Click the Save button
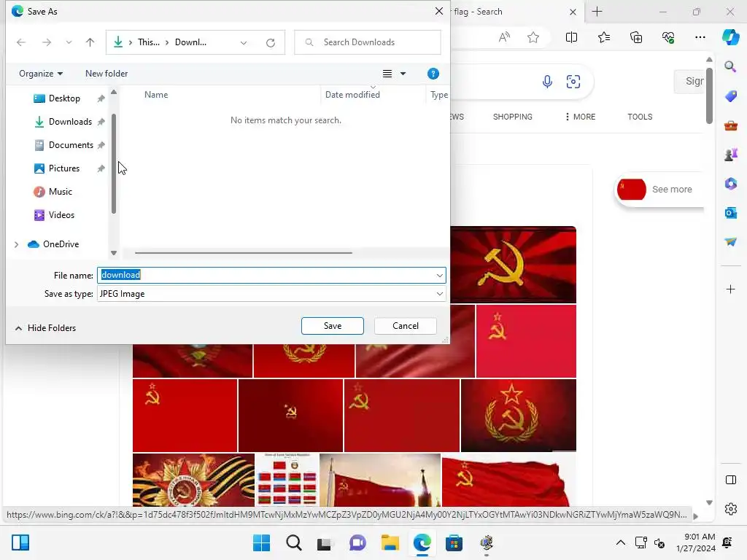 pos(333,326)
